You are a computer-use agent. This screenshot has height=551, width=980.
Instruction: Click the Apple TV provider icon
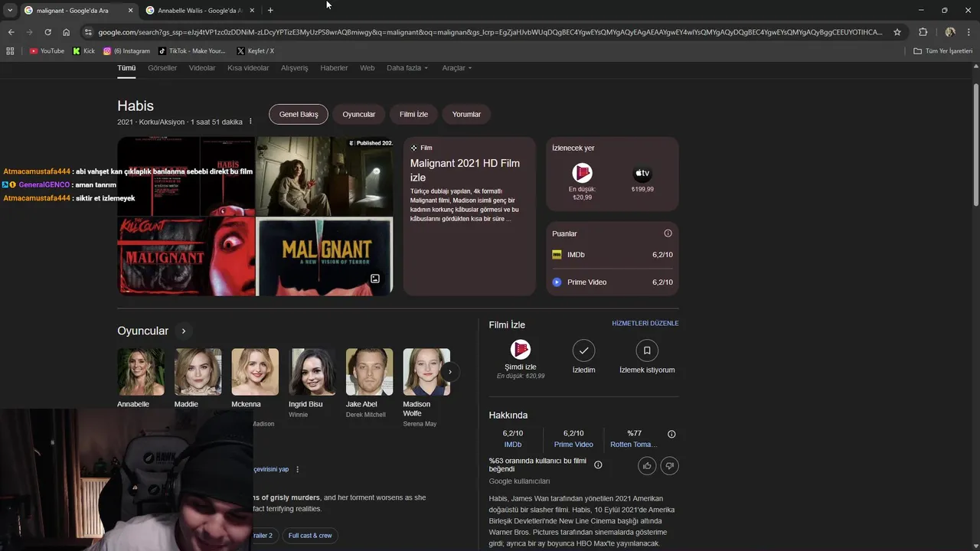pyautogui.click(x=642, y=174)
